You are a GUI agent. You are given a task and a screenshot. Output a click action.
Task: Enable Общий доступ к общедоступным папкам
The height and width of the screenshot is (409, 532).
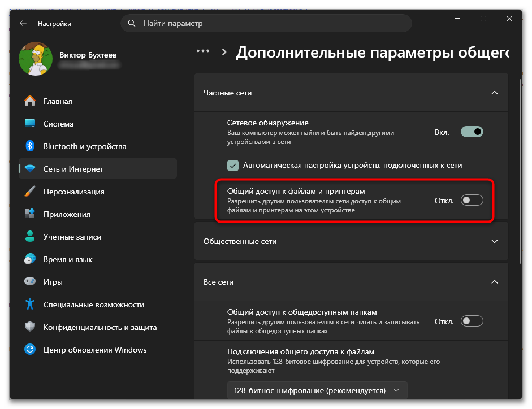click(472, 321)
